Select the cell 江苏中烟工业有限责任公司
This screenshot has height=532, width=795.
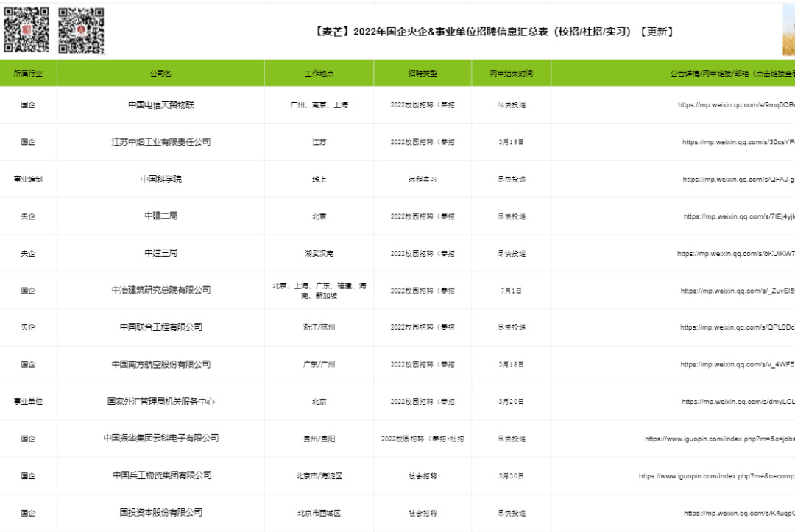pos(160,142)
